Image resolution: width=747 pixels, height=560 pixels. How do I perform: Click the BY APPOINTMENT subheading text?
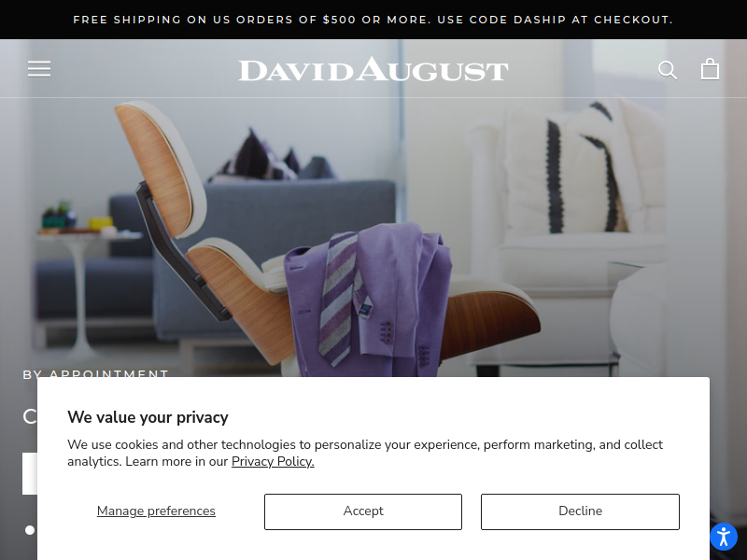point(96,373)
